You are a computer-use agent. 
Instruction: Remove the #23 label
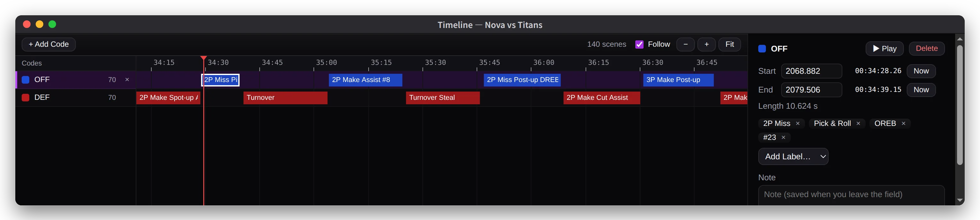click(783, 138)
